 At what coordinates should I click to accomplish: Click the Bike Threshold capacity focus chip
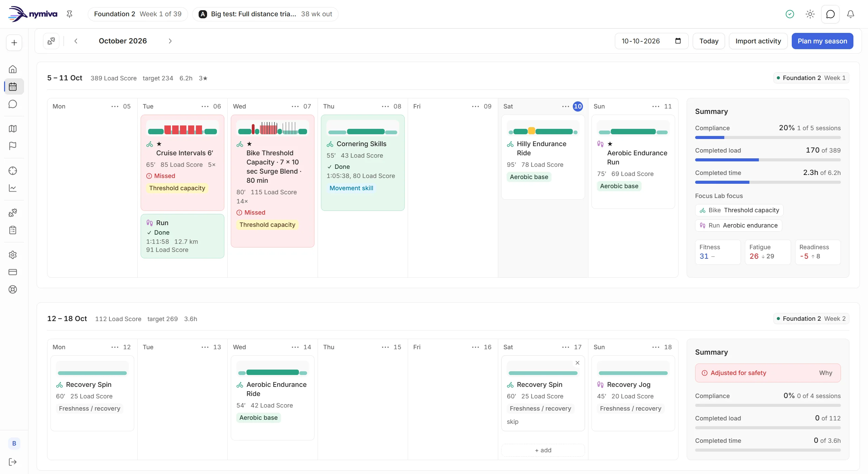click(x=739, y=210)
